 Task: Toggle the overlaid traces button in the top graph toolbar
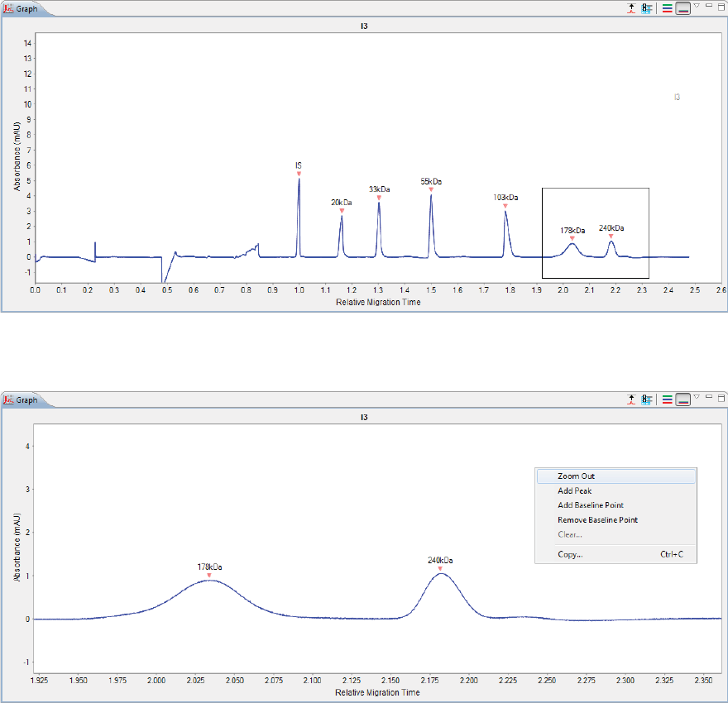(682, 8)
